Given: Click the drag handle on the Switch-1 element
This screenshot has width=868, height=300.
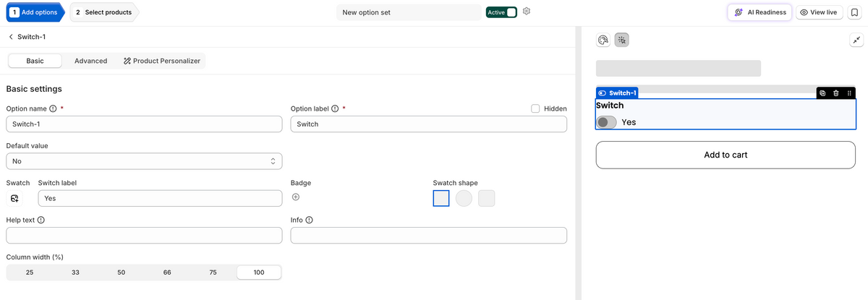Looking at the screenshot, I should coord(848,93).
